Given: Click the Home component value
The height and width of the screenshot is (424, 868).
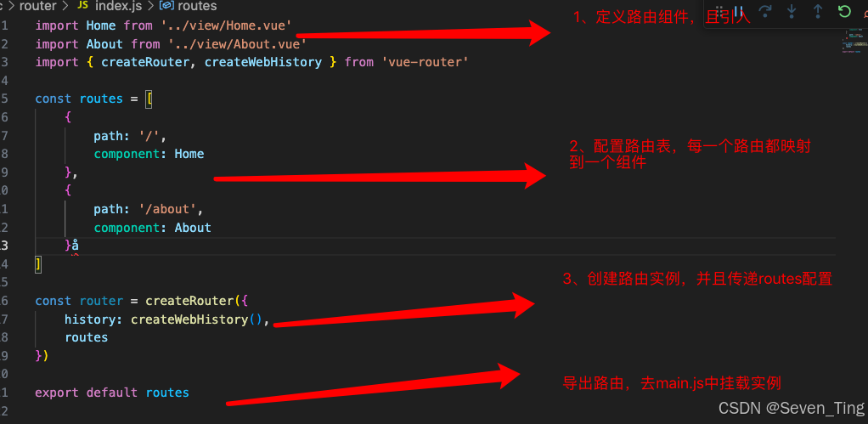Looking at the screenshot, I should click(189, 154).
